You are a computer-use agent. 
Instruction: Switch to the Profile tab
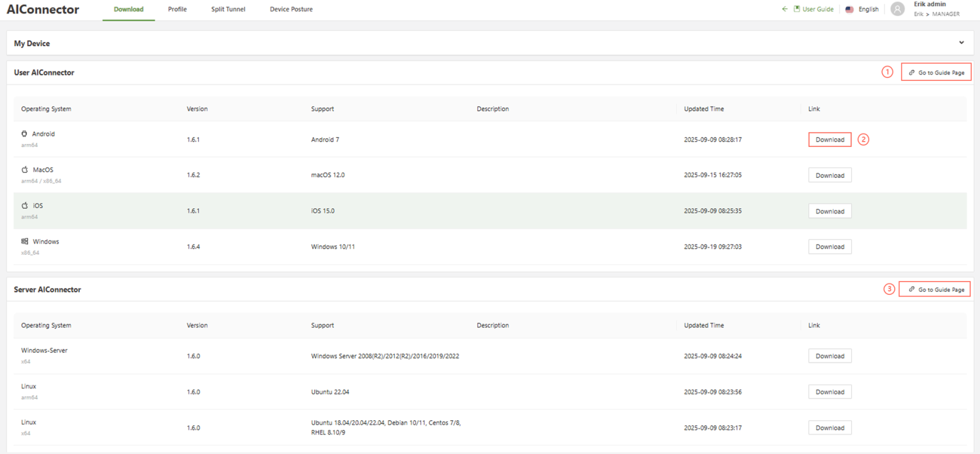[177, 9]
